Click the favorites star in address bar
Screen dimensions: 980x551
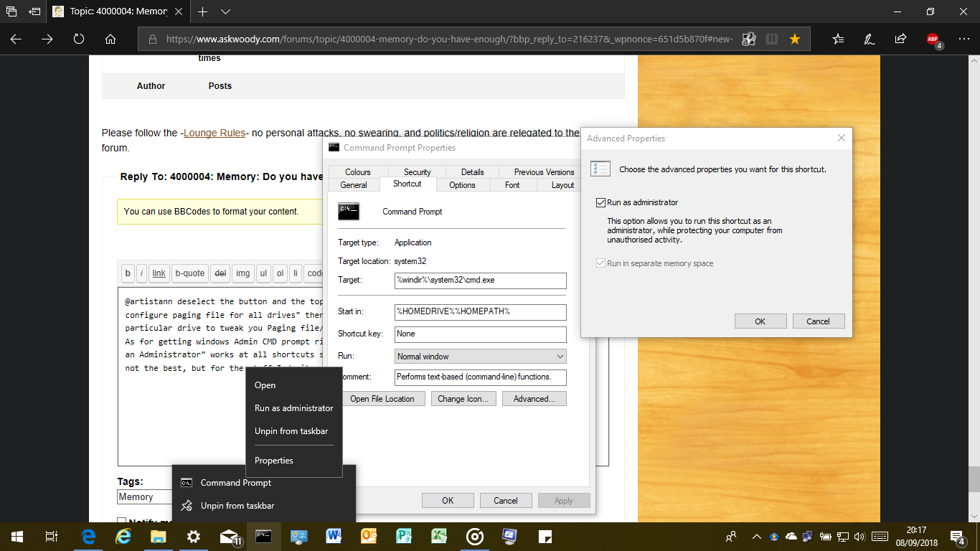click(795, 39)
